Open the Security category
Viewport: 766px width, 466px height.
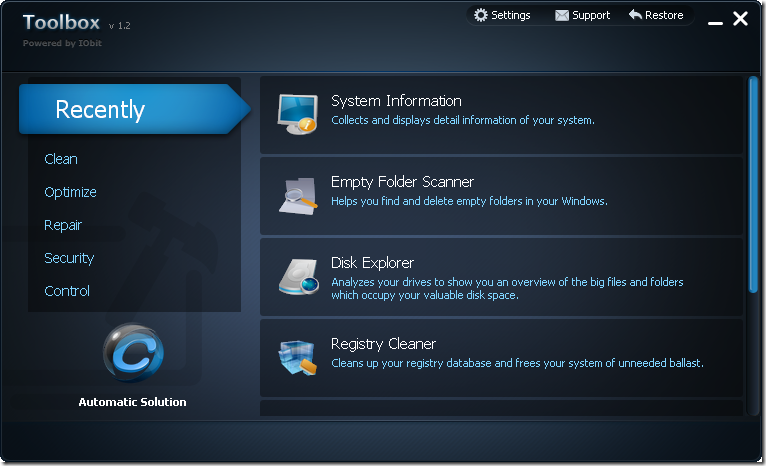69,258
